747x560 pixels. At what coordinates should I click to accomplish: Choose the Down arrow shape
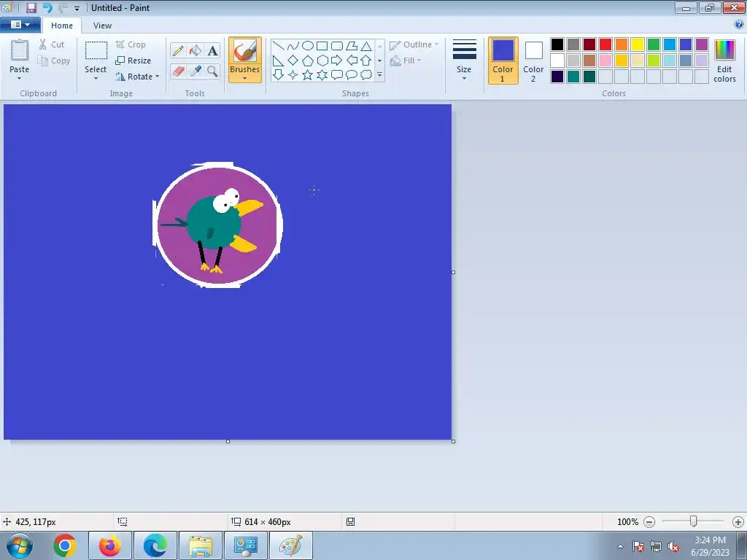(278, 75)
